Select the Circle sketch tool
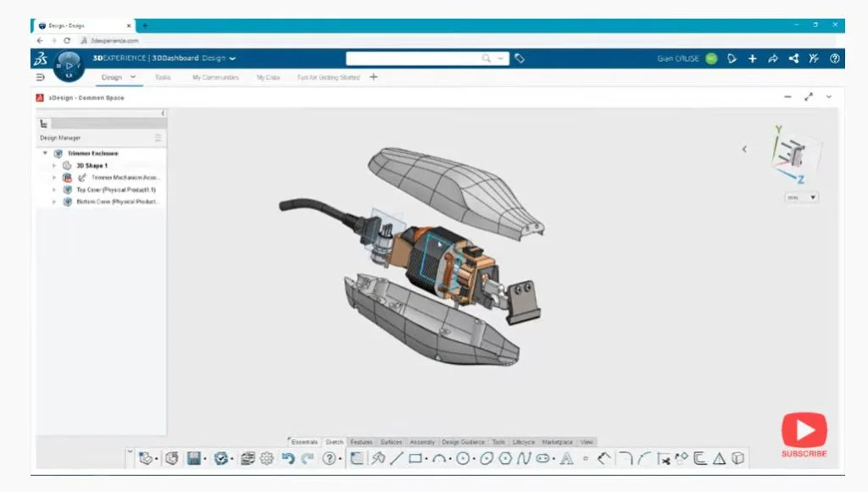Image resolution: width=868 pixels, height=492 pixels. 465,458
